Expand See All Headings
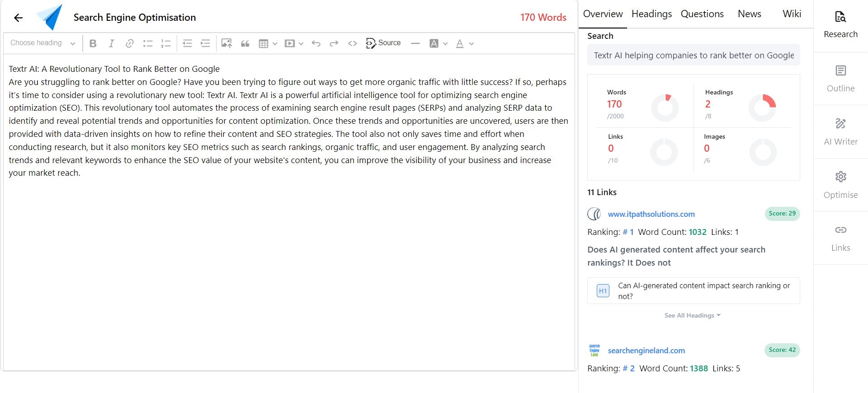Image resolution: width=868 pixels, height=393 pixels. (x=692, y=315)
